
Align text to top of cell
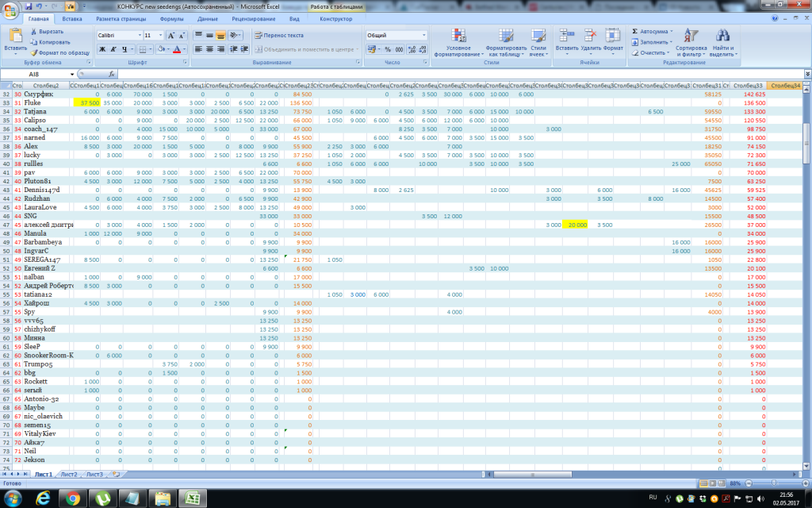point(198,35)
